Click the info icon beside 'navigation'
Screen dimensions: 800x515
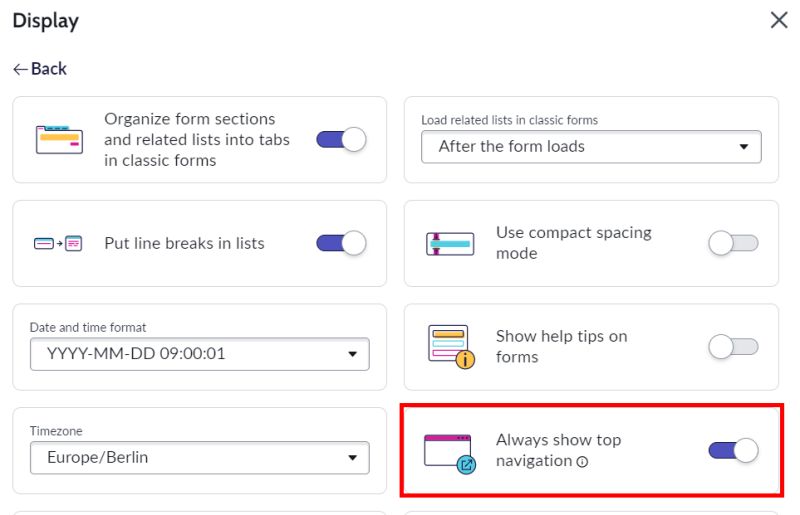pyautogui.click(x=582, y=462)
